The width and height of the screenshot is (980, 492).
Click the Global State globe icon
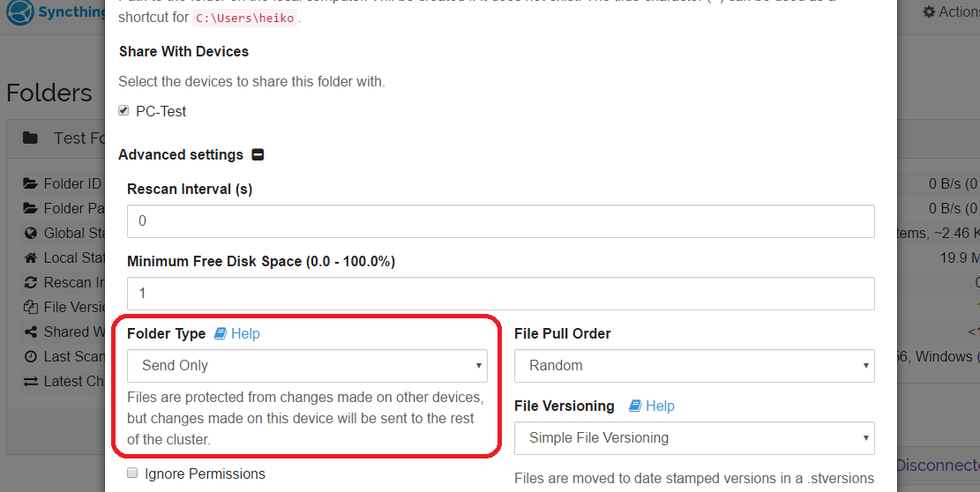(31, 234)
